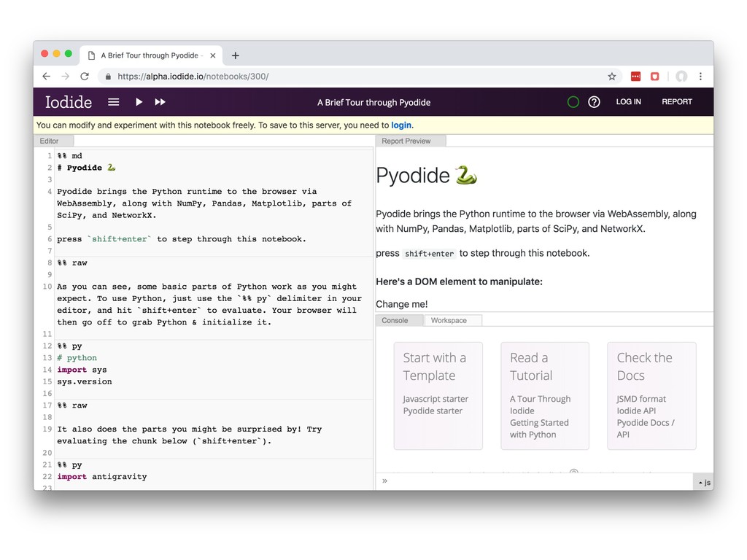The image size is (747, 560).
Task: Click the 'import sys' code line
Action: click(82, 370)
